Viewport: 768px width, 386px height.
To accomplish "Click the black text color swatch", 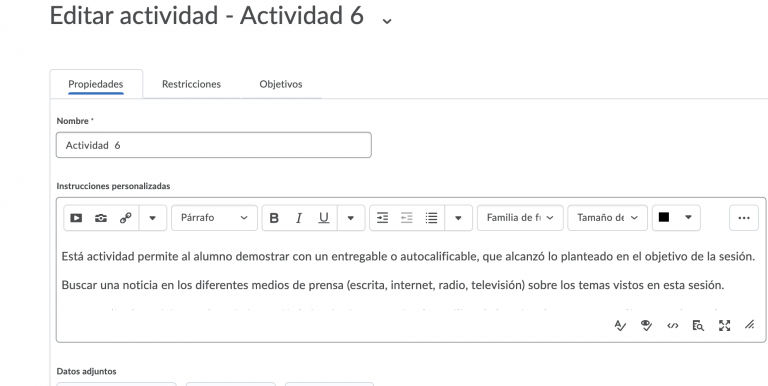I will pos(664,217).
